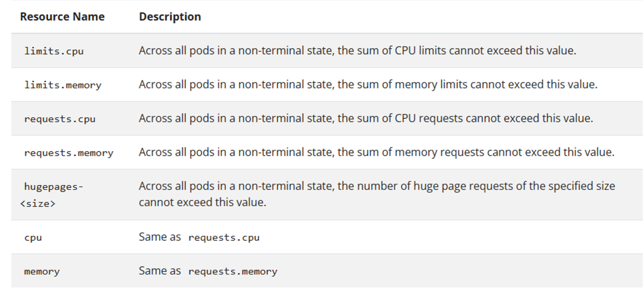Select the memory resource name cell
This screenshot has height=288, width=644.
tap(42, 271)
